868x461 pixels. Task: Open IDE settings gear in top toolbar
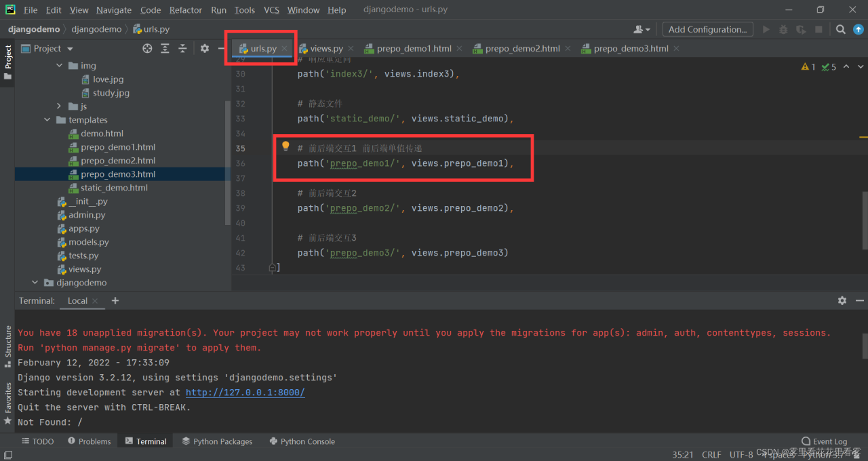859,29
